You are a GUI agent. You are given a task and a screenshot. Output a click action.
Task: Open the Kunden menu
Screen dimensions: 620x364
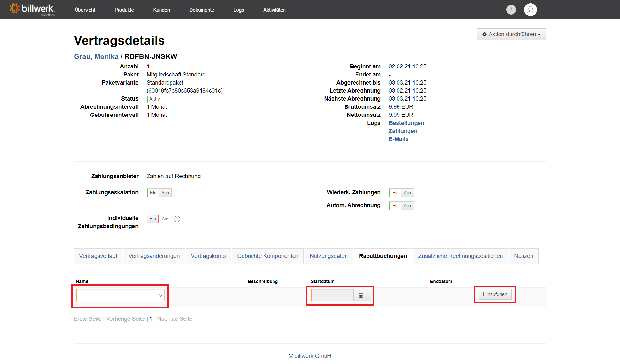pyautogui.click(x=161, y=10)
